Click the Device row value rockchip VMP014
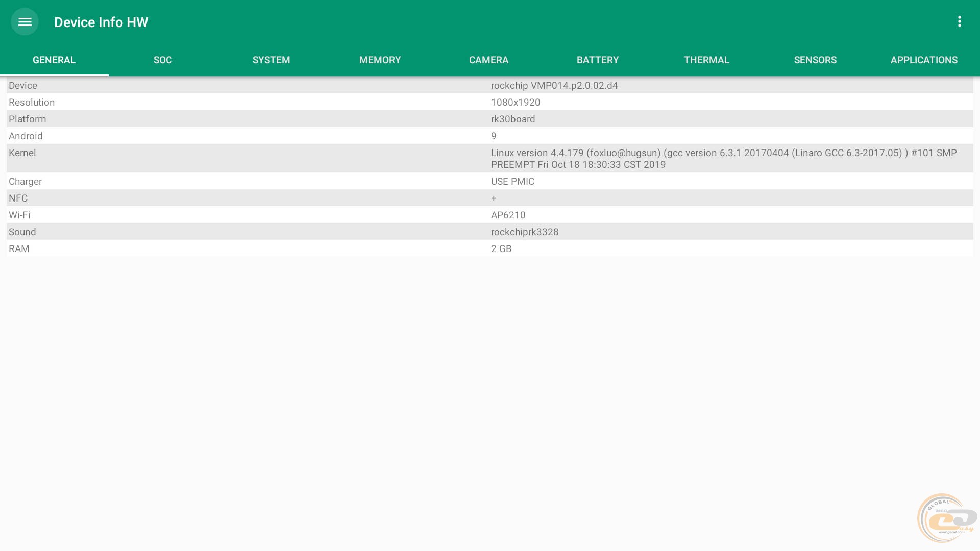The image size is (980, 551). 554,86
